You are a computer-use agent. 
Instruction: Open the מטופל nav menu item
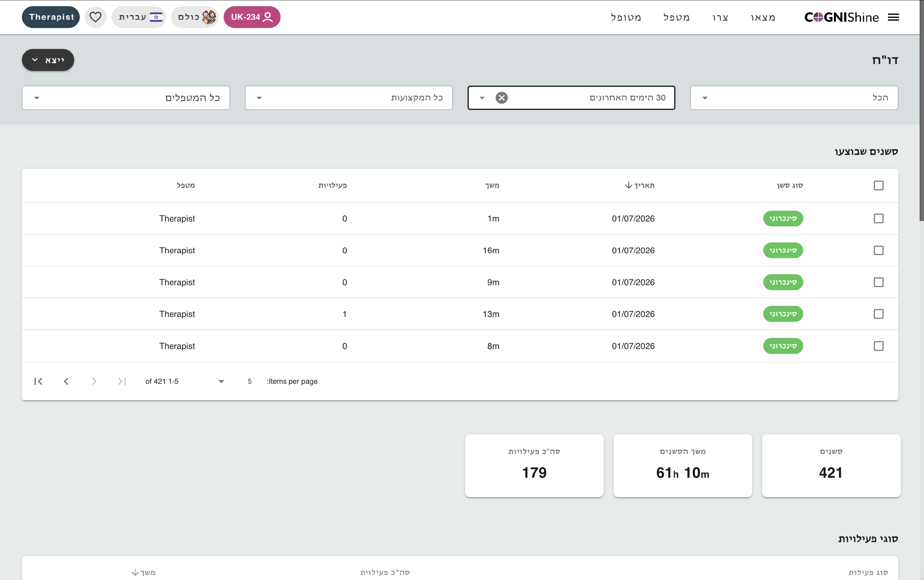tap(626, 17)
